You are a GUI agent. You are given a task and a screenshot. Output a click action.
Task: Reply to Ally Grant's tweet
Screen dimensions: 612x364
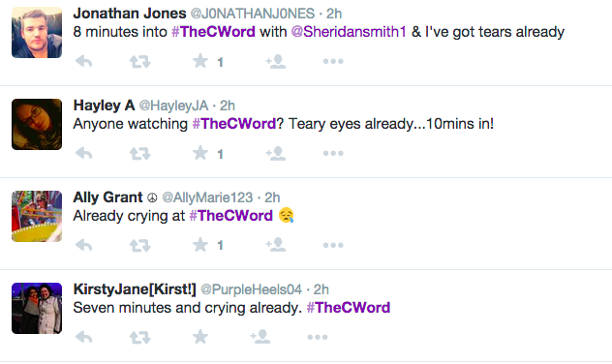click(x=84, y=245)
